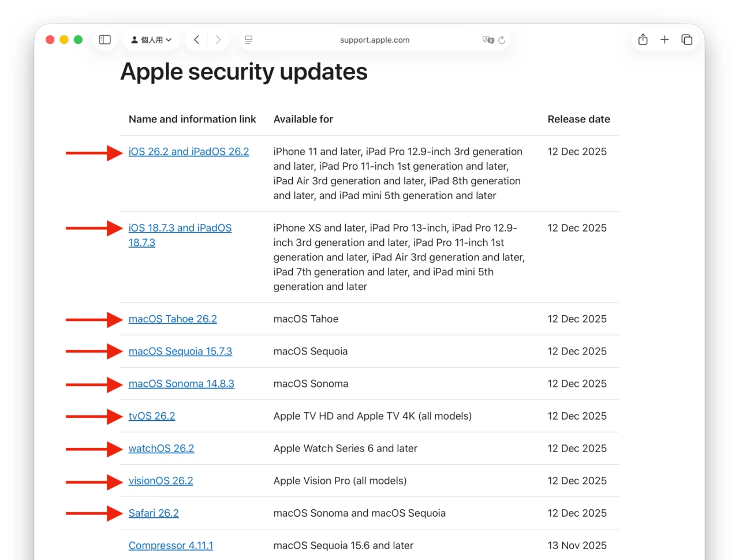Toggle the Safari sidebar icon
Viewport: 739px width, 560px height.
coord(104,39)
